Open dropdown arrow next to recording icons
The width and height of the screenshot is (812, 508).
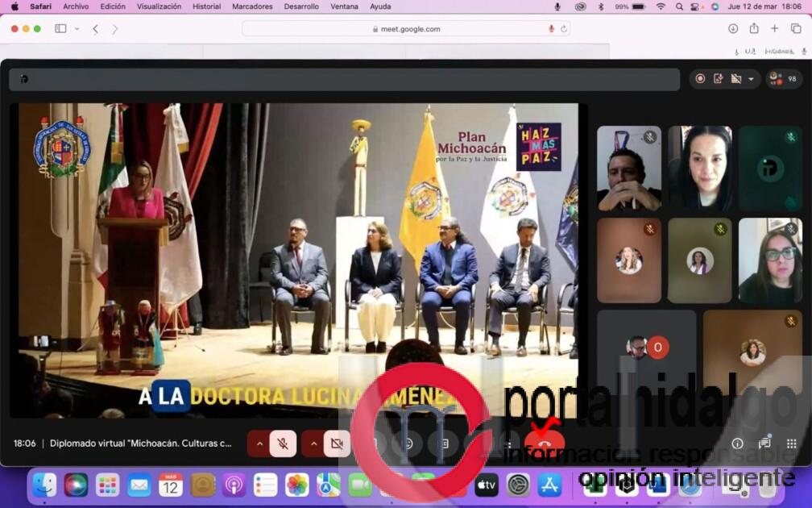(x=751, y=79)
